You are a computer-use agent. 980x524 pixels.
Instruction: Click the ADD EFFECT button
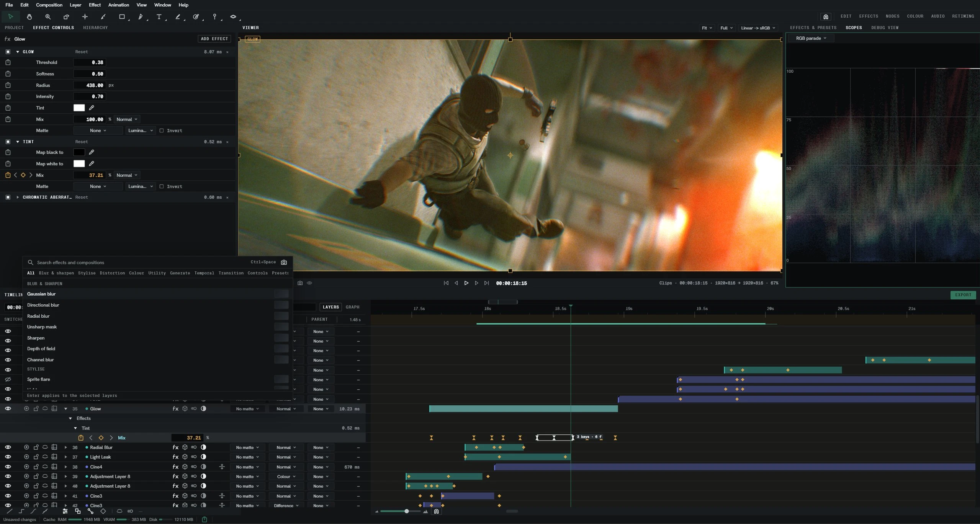(214, 39)
